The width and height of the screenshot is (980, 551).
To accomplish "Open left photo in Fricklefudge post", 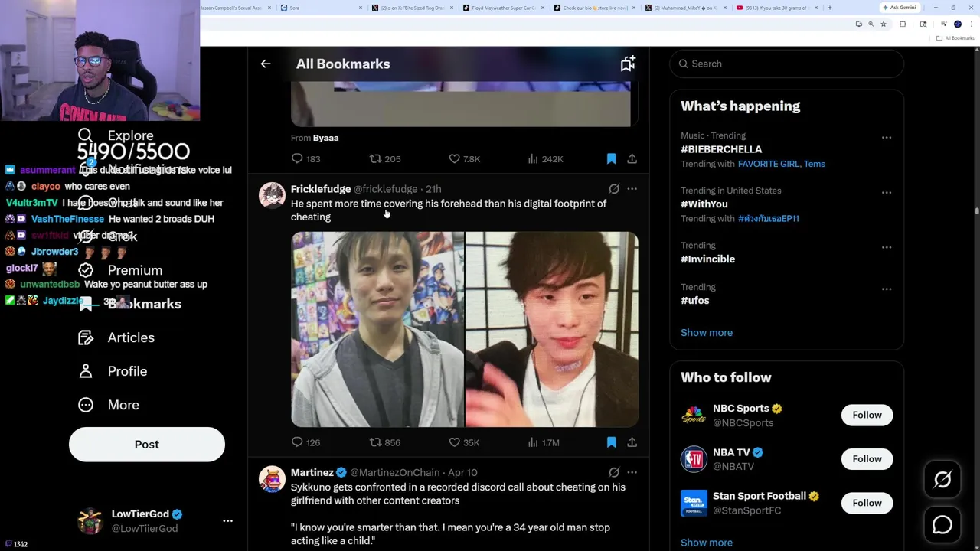I will pyautogui.click(x=377, y=329).
